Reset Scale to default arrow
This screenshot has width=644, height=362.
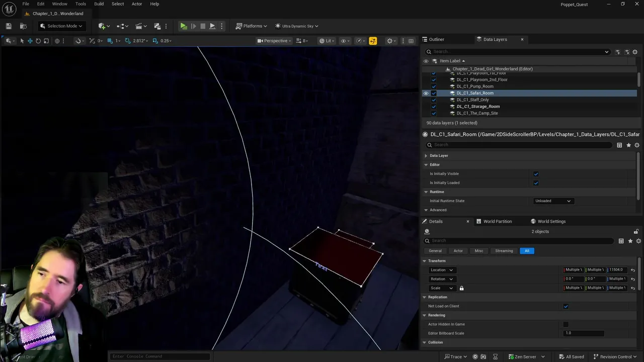633,288
